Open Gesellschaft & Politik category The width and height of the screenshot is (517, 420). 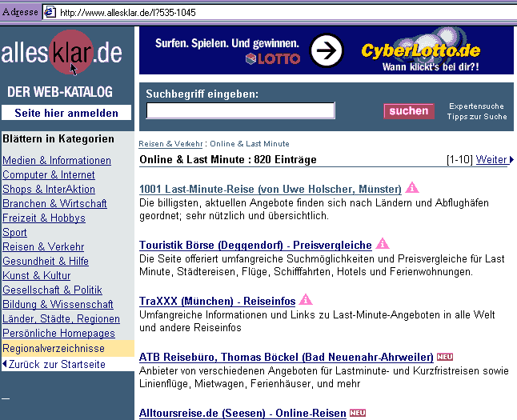click(x=52, y=290)
